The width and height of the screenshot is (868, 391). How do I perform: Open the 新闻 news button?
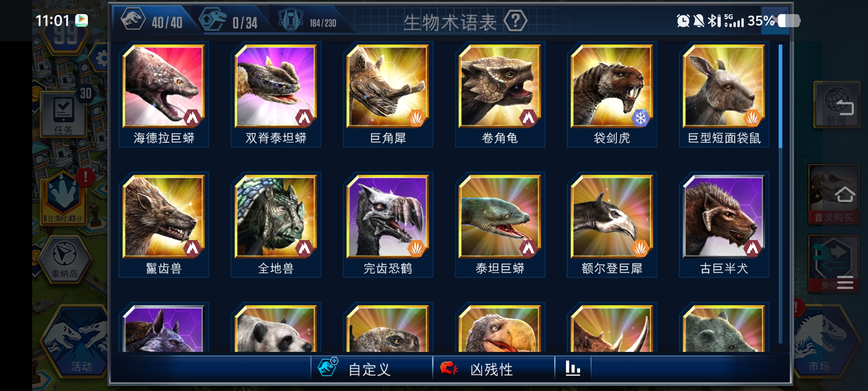click(x=837, y=105)
